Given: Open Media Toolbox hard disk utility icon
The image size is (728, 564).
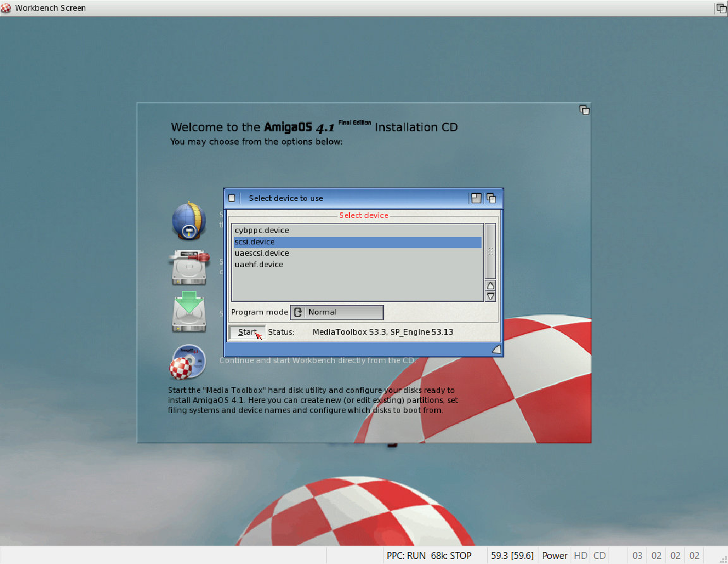Looking at the screenshot, I should [x=190, y=267].
